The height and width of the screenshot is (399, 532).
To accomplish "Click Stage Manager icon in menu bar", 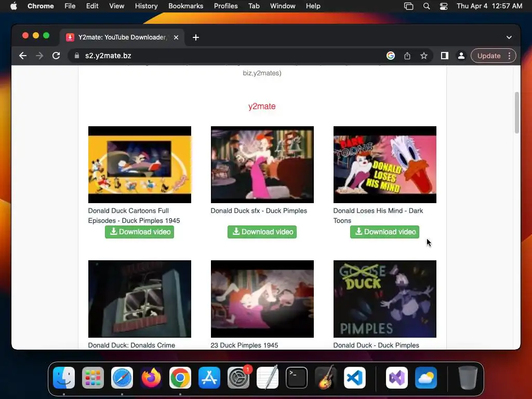I will tap(408, 6).
